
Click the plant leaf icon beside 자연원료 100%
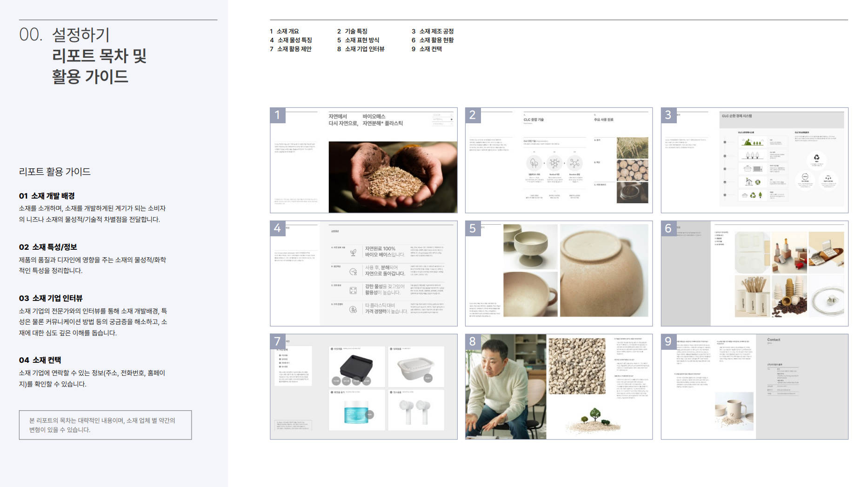point(353,252)
